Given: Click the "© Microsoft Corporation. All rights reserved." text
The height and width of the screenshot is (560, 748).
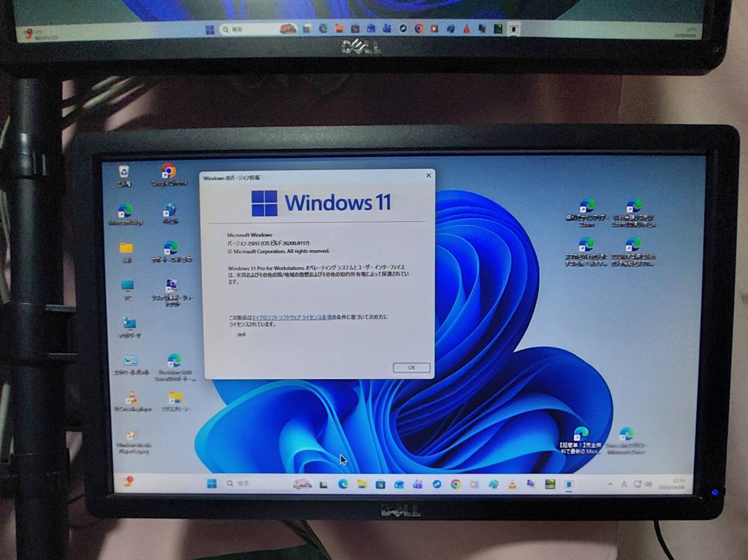Looking at the screenshot, I should pos(278,251).
